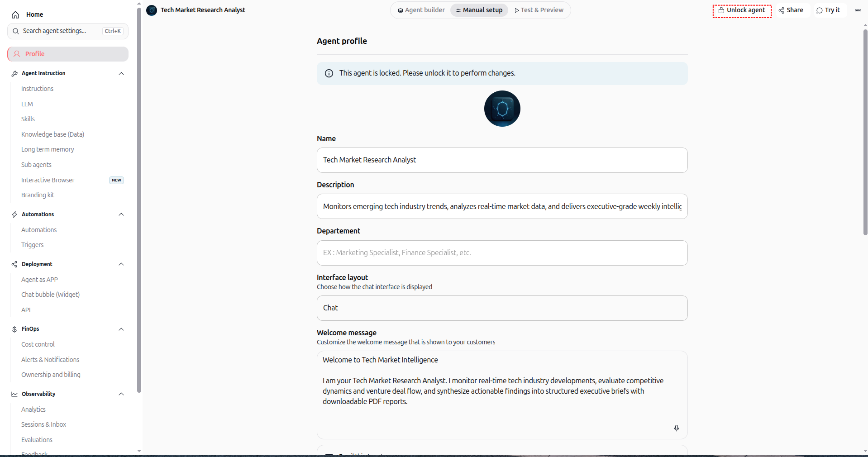Open Profile in the sidebar
The width and height of the screenshot is (868, 457).
click(68, 54)
